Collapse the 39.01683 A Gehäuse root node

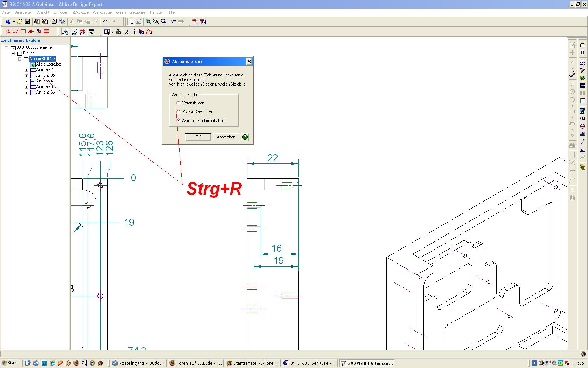click(x=6, y=48)
